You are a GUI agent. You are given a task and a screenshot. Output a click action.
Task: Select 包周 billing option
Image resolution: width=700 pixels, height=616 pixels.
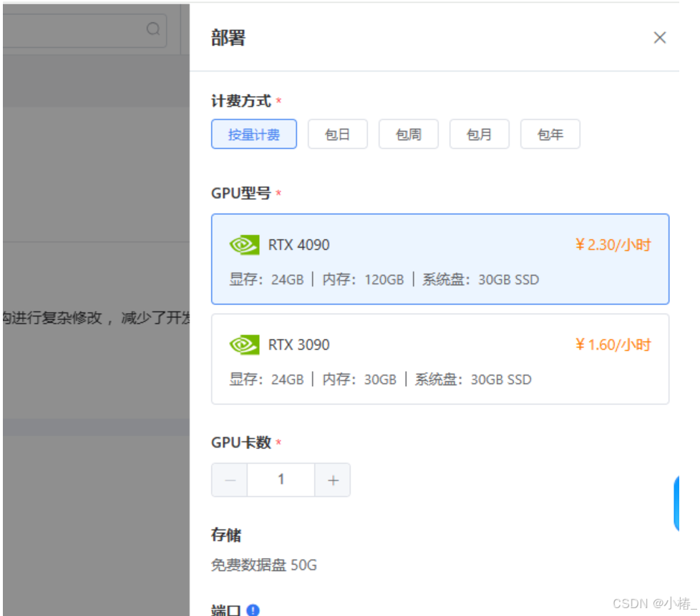(409, 134)
